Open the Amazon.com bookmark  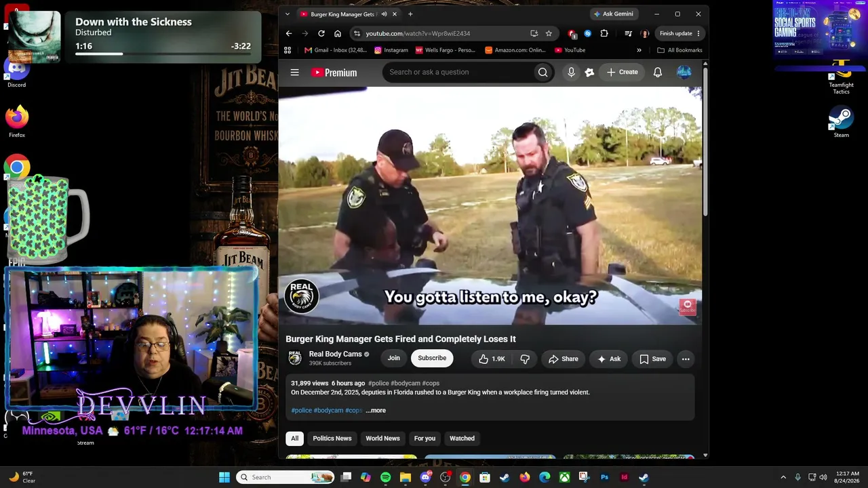click(x=515, y=50)
